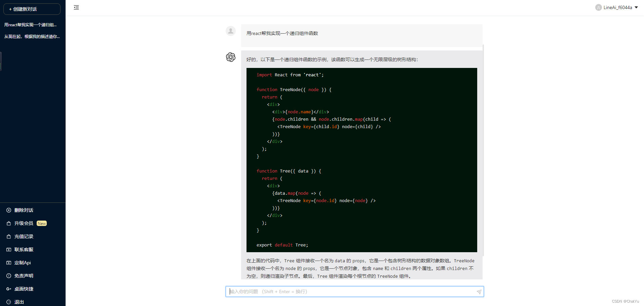Screen dimensions: 644x306
Task: Select 升级会员 in the sidebar
Action: 24,223
